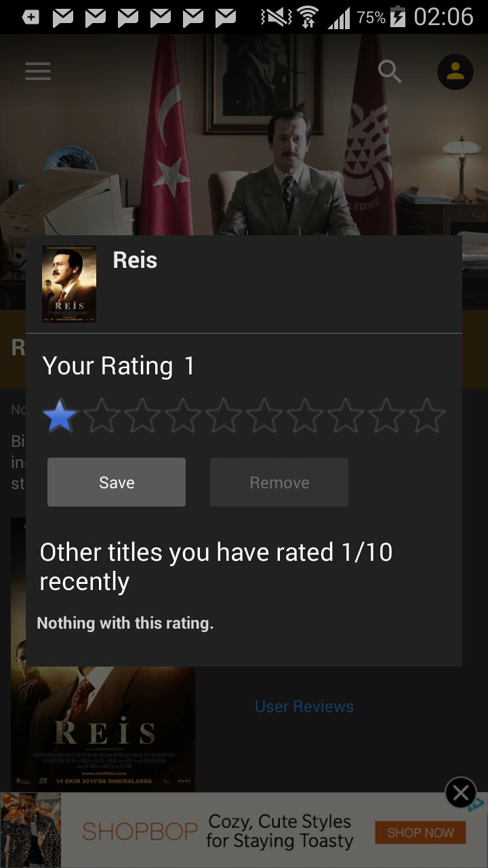Open the hamburger navigation menu
This screenshot has width=488, height=868.
[x=38, y=71]
